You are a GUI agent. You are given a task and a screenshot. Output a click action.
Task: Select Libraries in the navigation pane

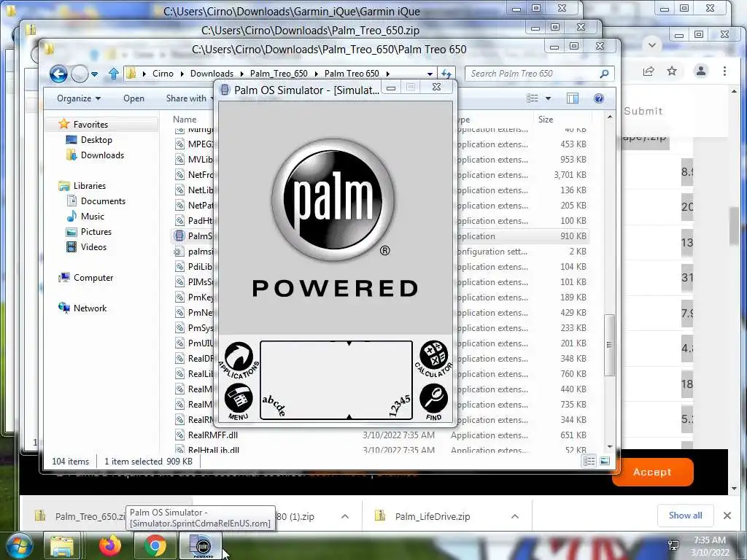90,186
